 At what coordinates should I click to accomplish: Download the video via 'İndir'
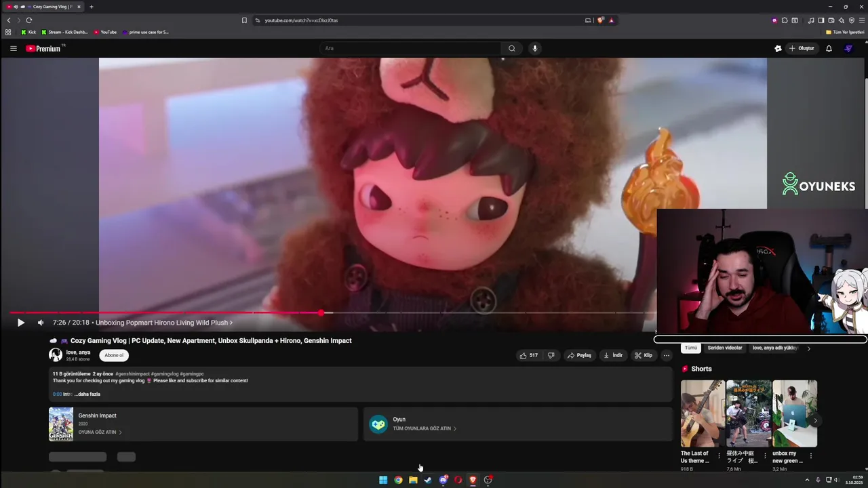613,355
